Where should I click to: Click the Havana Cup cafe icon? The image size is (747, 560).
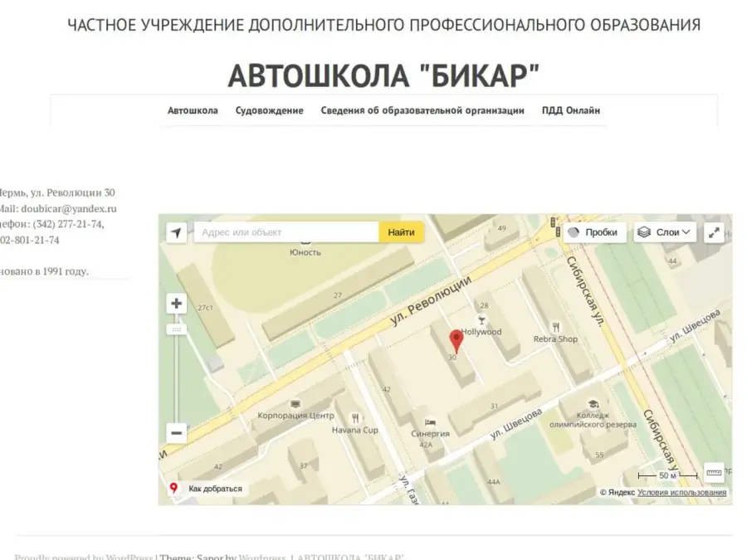(x=355, y=418)
